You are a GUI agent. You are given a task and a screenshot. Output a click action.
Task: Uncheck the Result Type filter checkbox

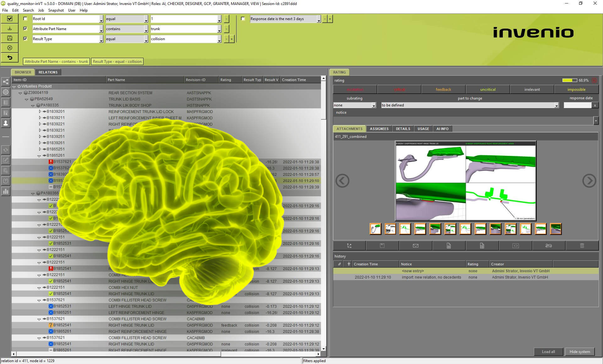25,39
